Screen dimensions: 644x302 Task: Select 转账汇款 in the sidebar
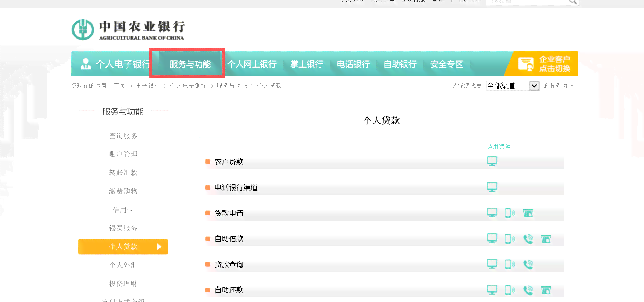coord(123,173)
